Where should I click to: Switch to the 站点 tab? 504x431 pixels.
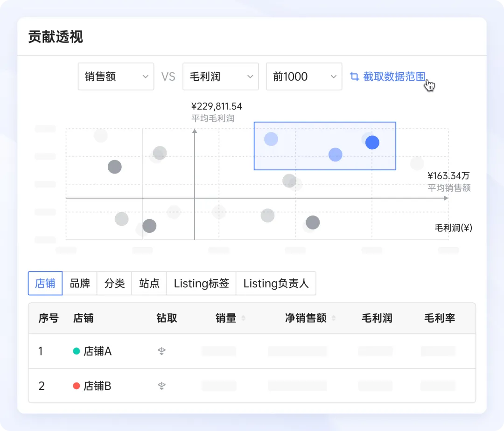[x=149, y=283]
